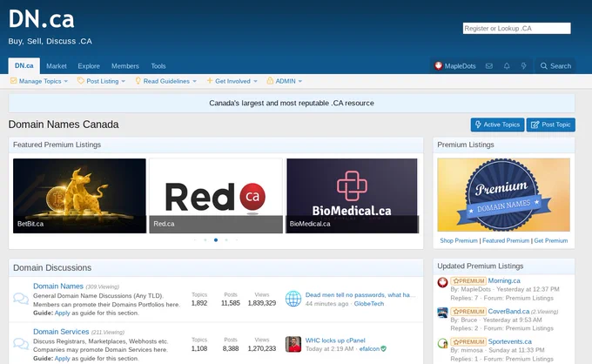Open GlobeTech user profile link
The image size is (592, 364).
click(369, 304)
